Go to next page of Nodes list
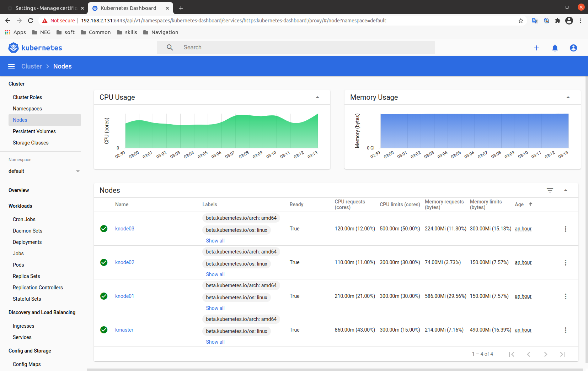 tap(546, 354)
